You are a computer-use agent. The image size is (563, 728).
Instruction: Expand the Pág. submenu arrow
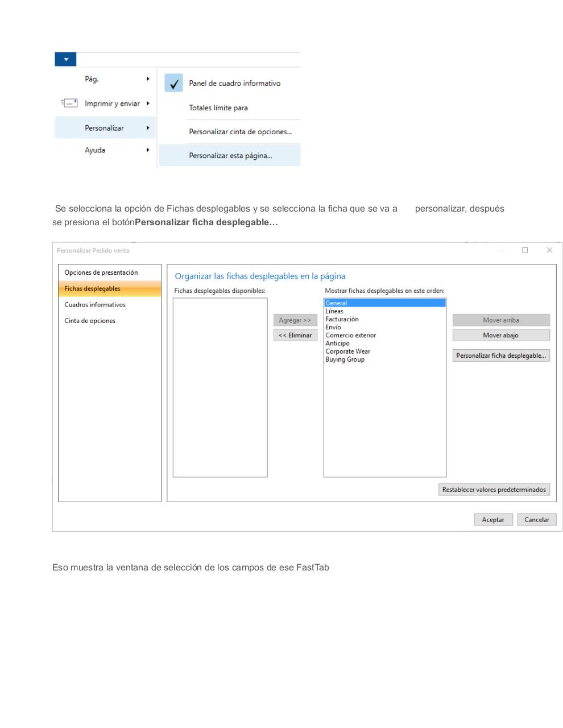pyautogui.click(x=148, y=79)
